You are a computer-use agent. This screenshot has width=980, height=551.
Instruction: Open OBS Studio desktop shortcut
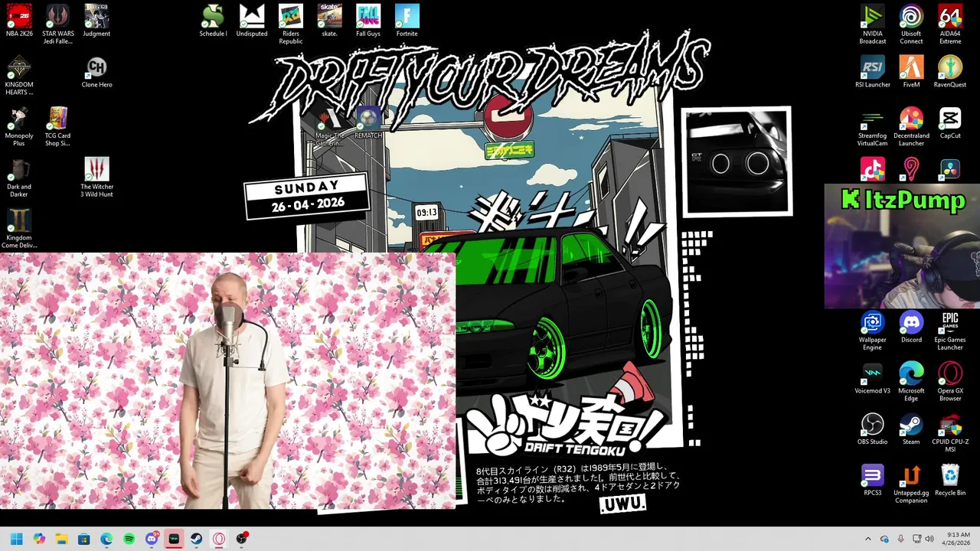pyautogui.click(x=872, y=429)
